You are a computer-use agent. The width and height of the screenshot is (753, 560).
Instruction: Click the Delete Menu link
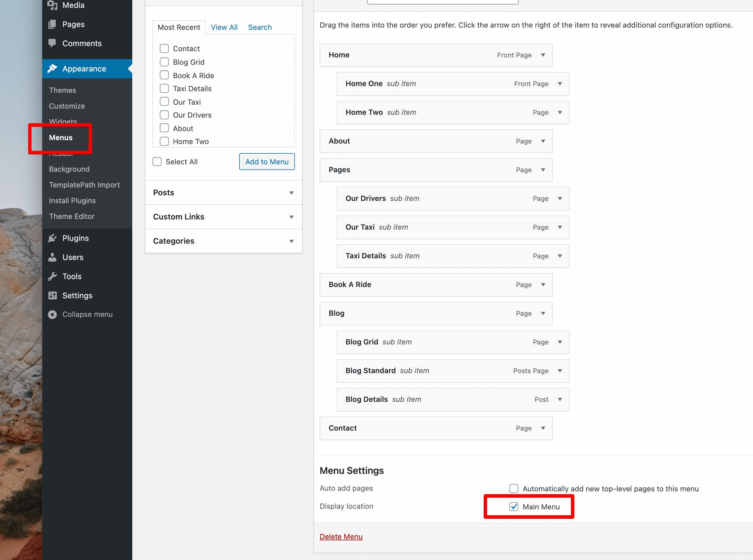click(x=341, y=536)
